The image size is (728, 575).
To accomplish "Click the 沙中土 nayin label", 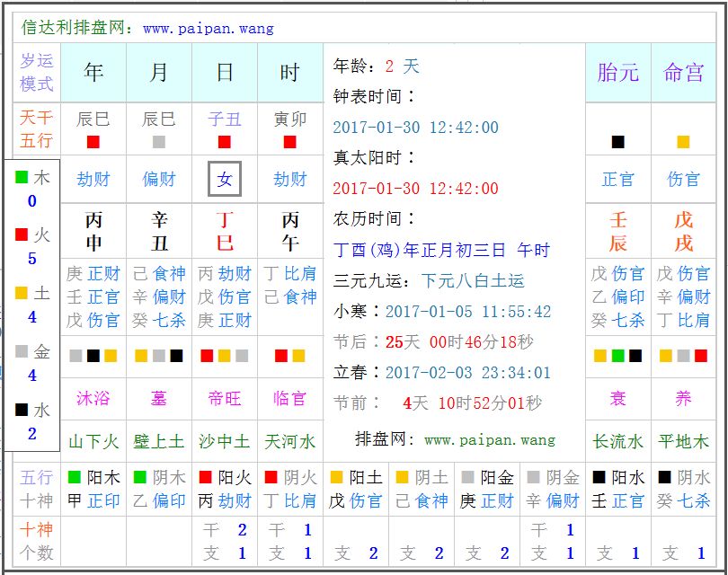I will click(225, 441).
